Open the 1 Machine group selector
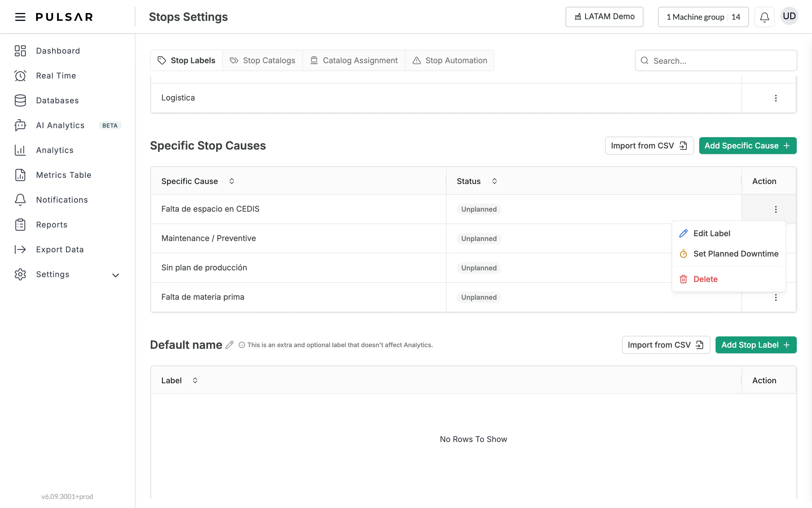Screen dimensions: 812x508 click(703, 17)
